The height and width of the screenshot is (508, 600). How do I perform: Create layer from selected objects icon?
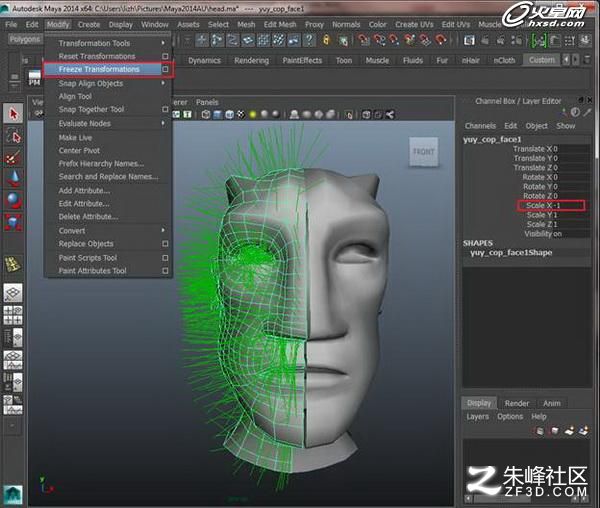[x=584, y=431]
